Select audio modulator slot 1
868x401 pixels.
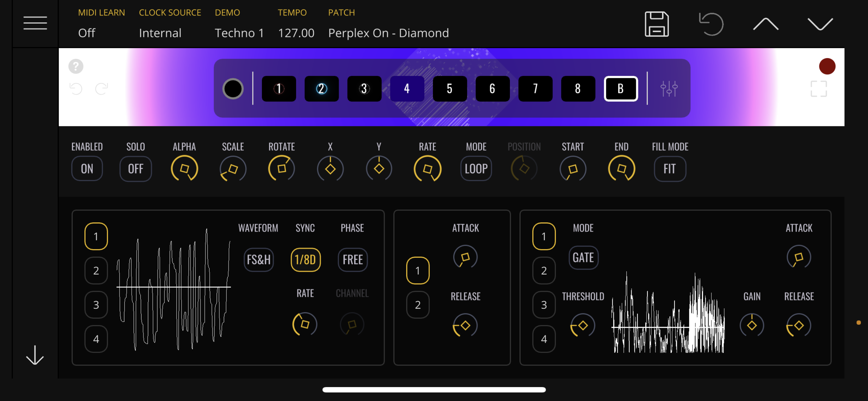[544, 236]
